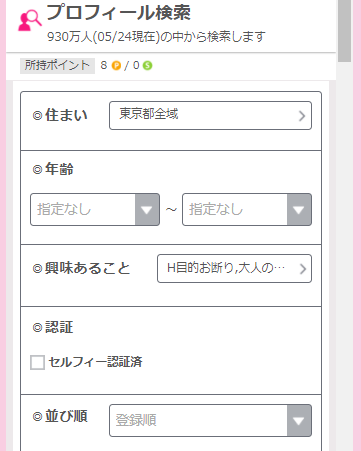Open the minimum age 指定なし dropdown
This screenshot has width=361, height=451.
click(95, 210)
